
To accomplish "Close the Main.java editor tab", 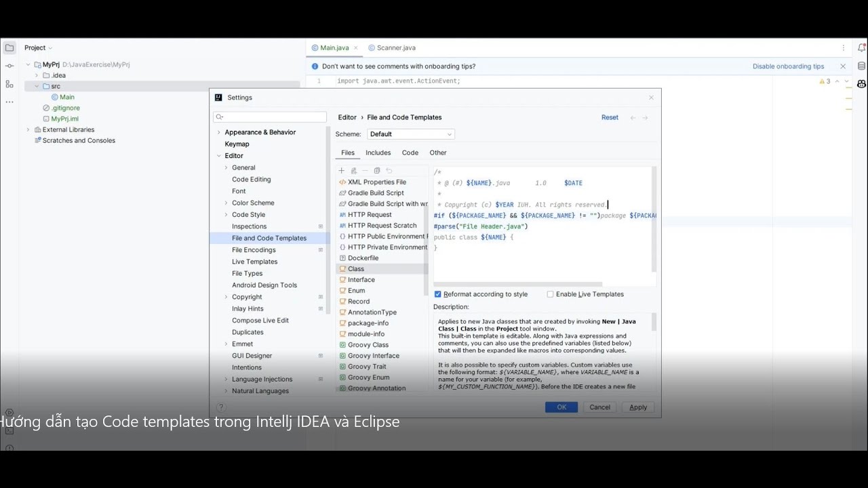I will click(x=356, y=48).
